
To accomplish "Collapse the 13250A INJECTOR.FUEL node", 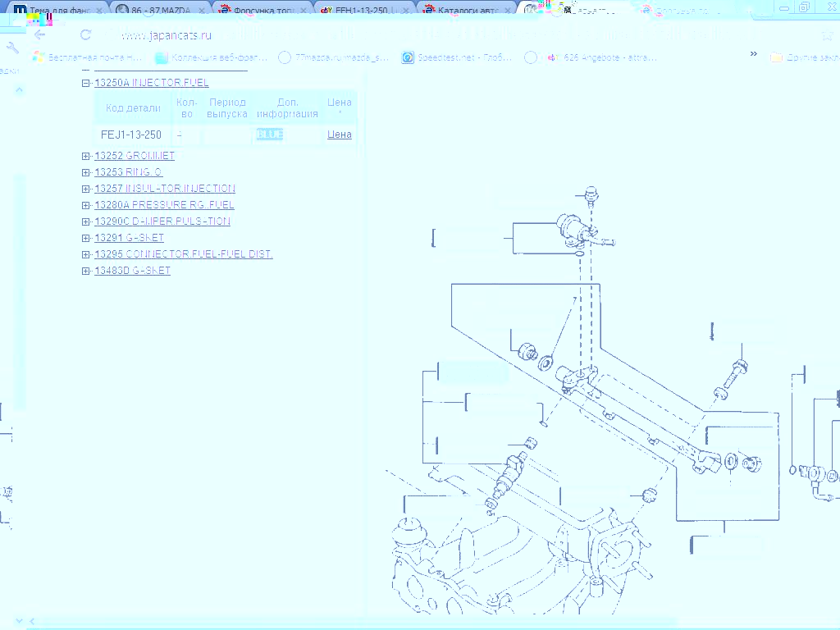I will click(86, 83).
